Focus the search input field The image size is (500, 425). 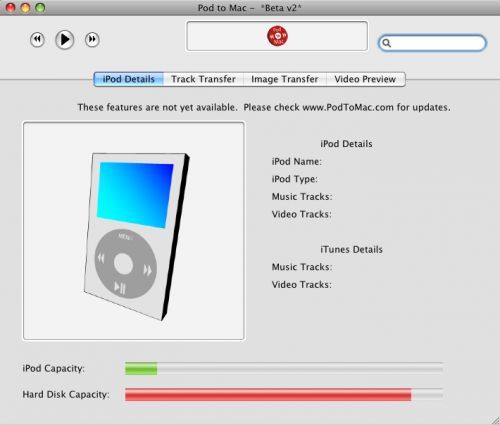tap(432, 43)
